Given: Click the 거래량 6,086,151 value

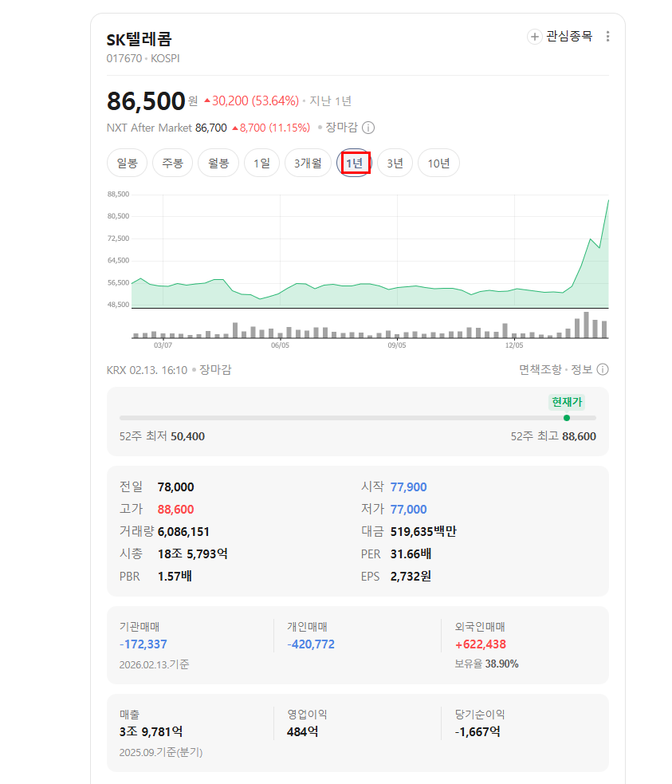Looking at the screenshot, I should (183, 531).
